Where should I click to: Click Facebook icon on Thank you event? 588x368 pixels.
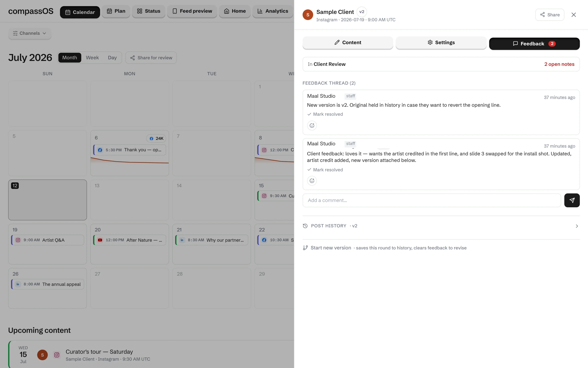click(100, 150)
